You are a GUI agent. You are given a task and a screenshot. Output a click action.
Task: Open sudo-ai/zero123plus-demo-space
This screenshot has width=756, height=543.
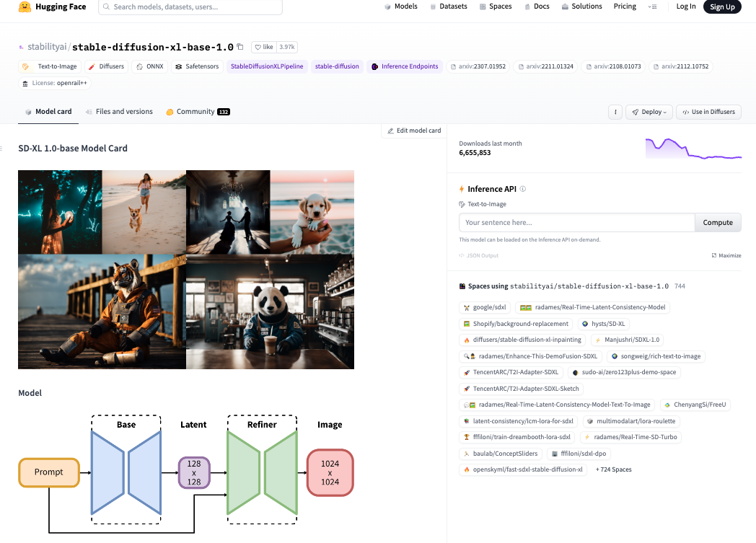(x=624, y=372)
